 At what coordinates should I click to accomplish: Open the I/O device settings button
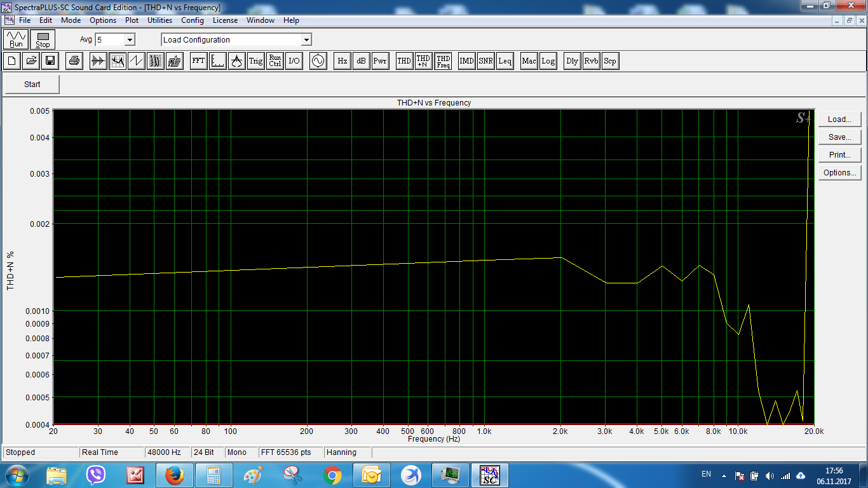point(294,61)
